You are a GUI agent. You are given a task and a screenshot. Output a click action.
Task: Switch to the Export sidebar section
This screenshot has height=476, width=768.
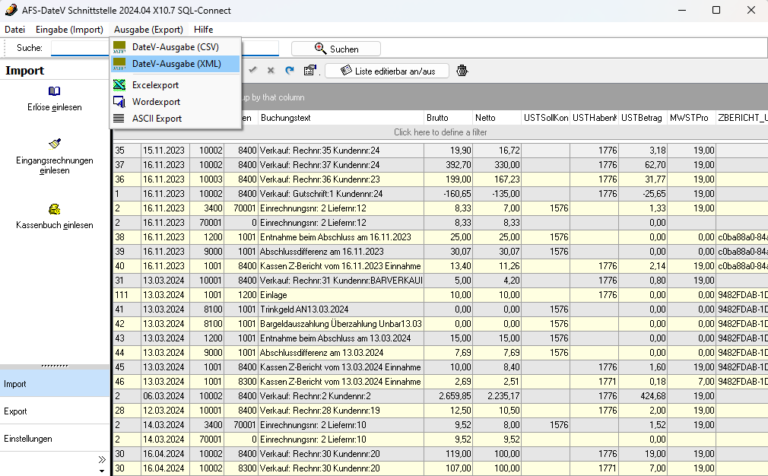(x=16, y=411)
